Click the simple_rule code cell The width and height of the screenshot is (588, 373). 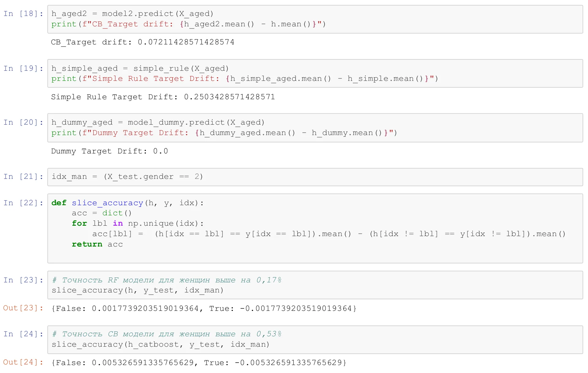coord(315,73)
